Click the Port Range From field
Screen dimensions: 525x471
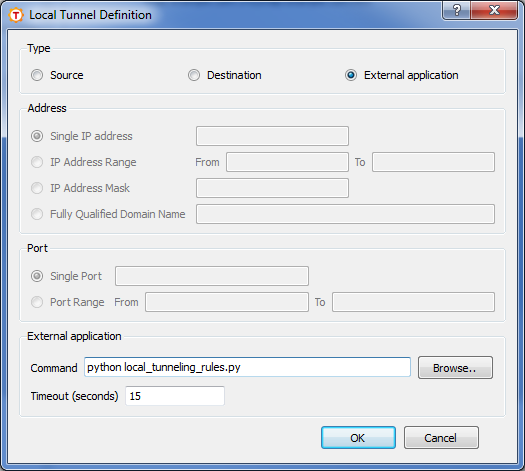click(227, 302)
